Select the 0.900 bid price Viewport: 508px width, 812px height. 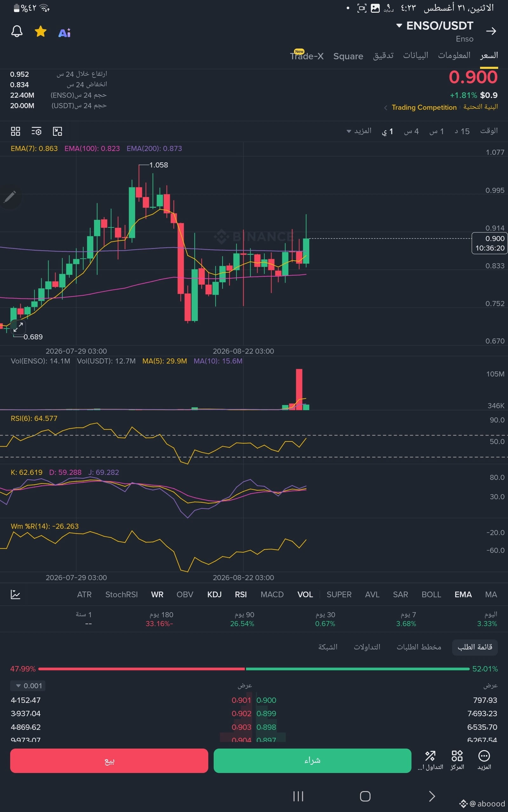click(x=266, y=700)
